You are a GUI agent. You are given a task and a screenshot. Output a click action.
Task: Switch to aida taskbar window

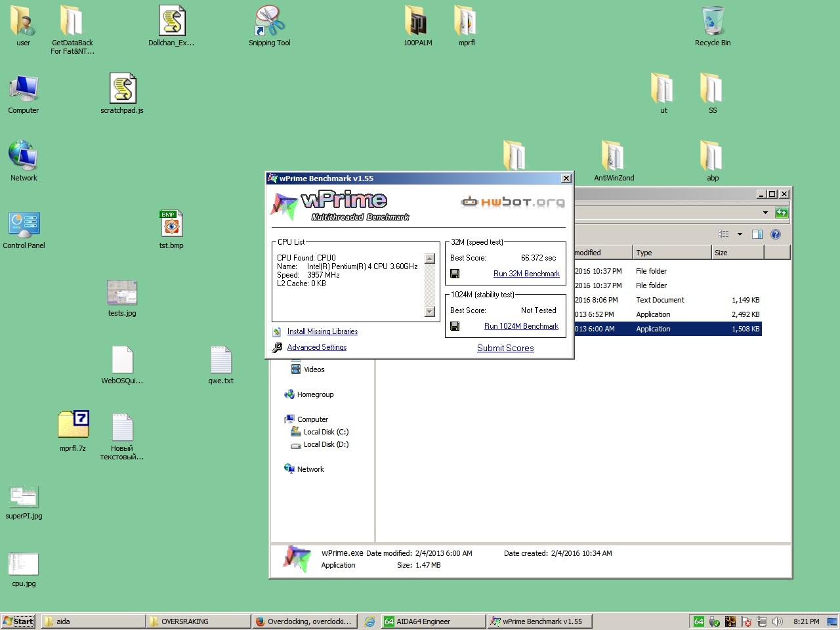93,621
